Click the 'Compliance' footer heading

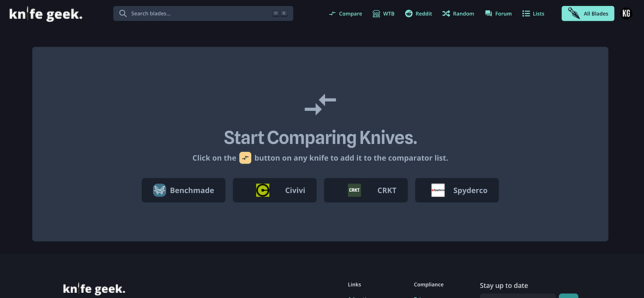[428, 284]
